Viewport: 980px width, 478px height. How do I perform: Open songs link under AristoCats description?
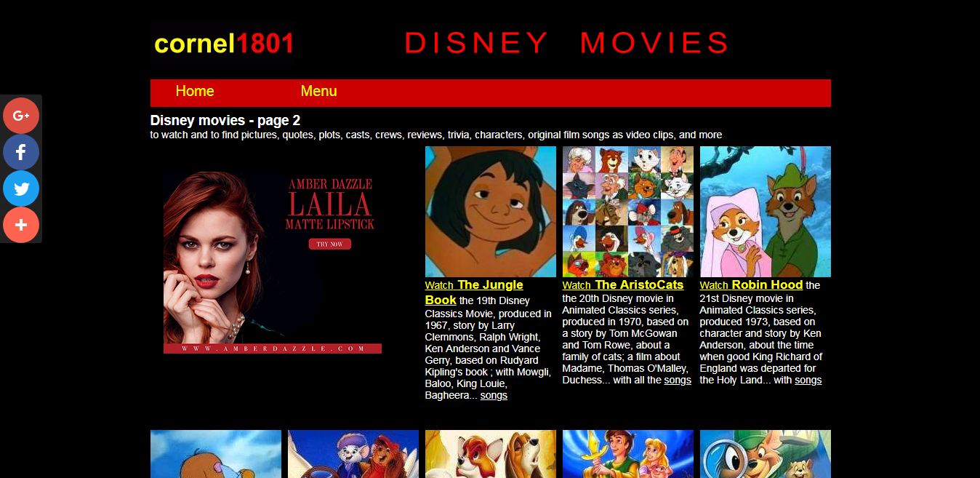(678, 380)
